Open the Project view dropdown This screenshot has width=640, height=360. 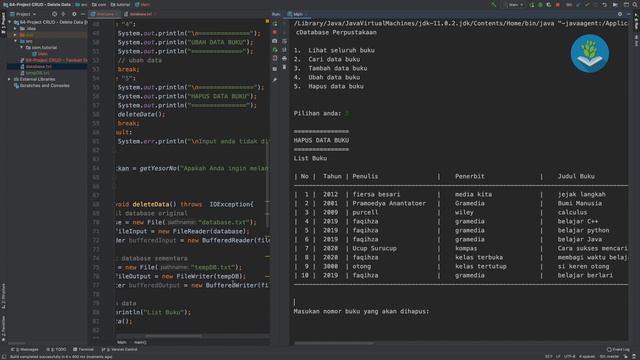[x=23, y=14]
